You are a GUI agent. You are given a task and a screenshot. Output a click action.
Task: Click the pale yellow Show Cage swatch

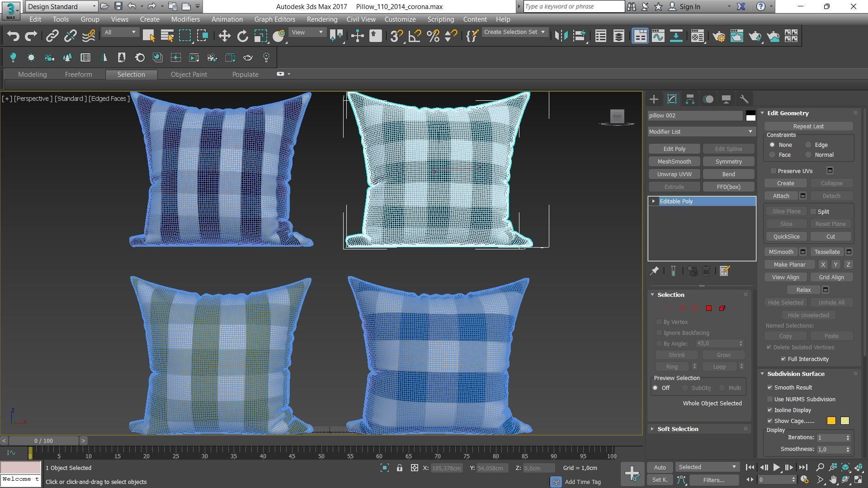(845, 421)
